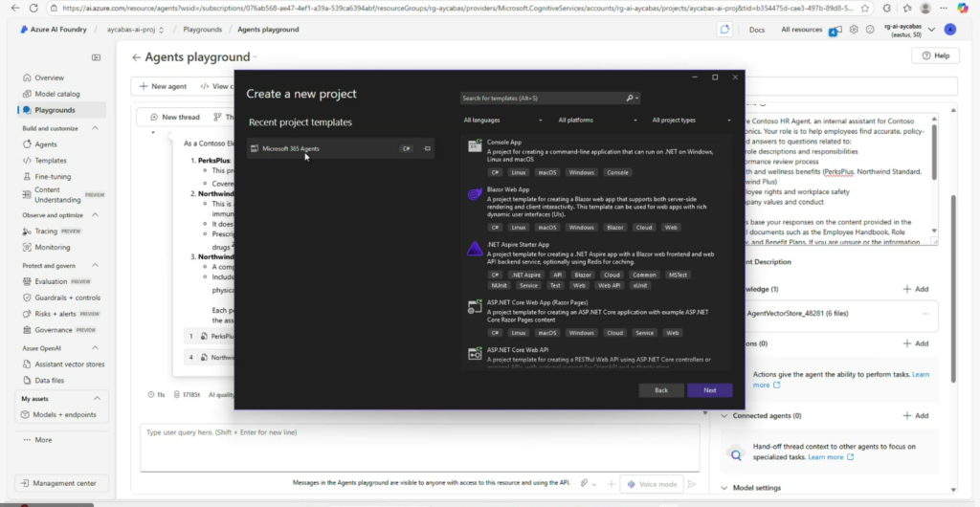Open All platforms filter dropdown
This screenshot has width=980, height=507.
pyautogui.click(x=597, y=120)
